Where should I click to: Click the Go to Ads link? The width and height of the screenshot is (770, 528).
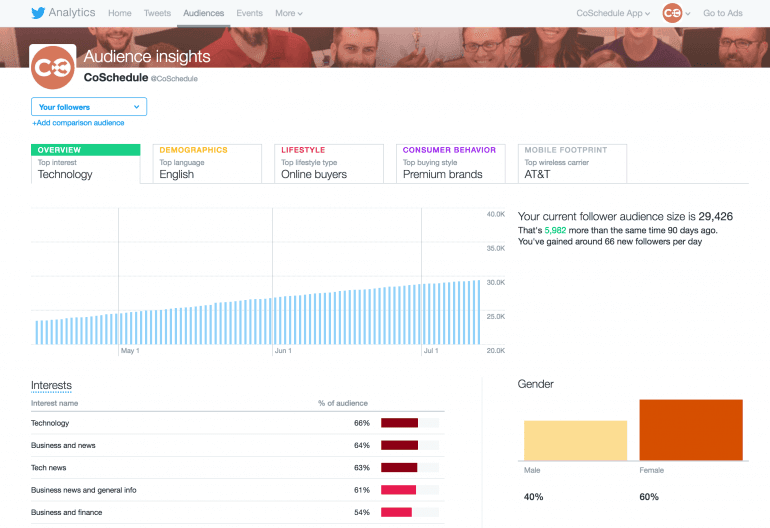722,13
